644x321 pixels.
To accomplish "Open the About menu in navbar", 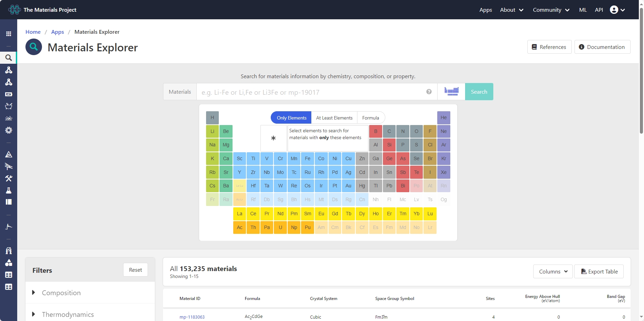I will [512, 10].
